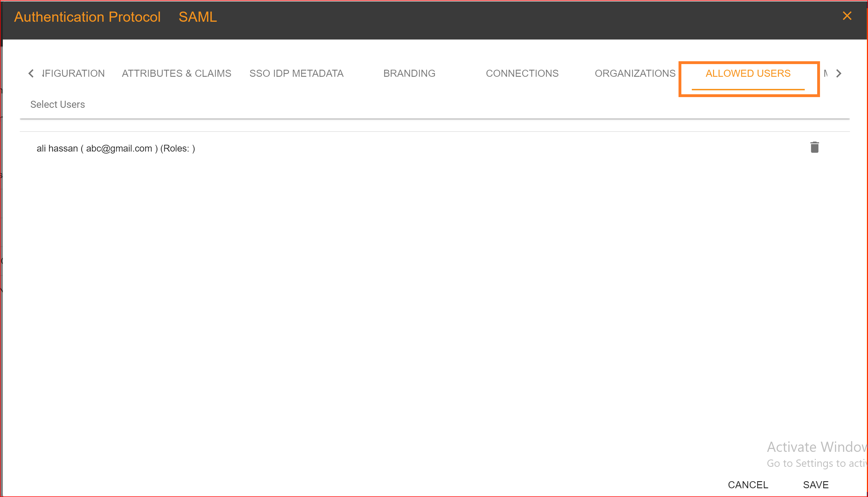
Task: Open the partially hidden Configuration tab
Action: [73, 73]
